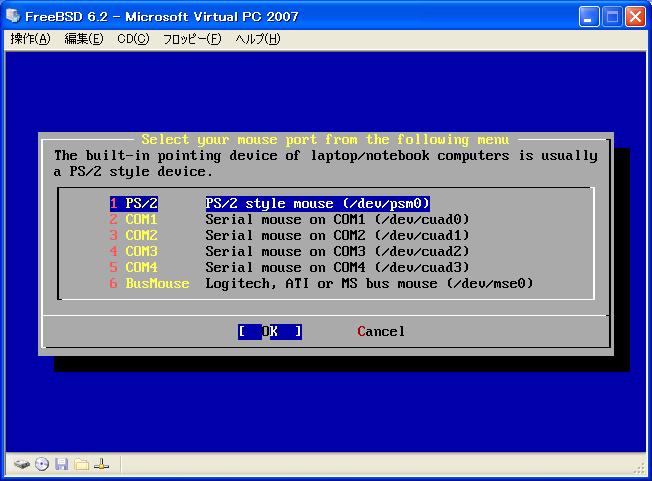Click the floppy disk status icon
The image size is (652, 481).
coord(62,464)
